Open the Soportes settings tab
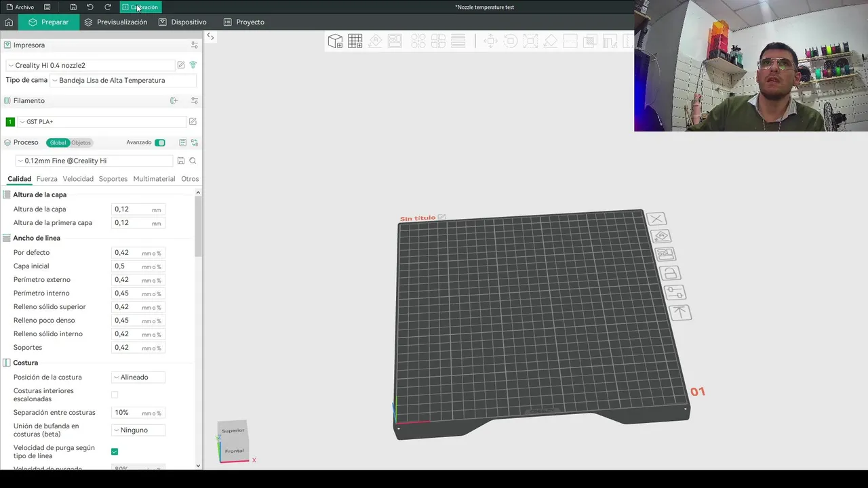This screenshot has width=868, height=488. [113, 179]
